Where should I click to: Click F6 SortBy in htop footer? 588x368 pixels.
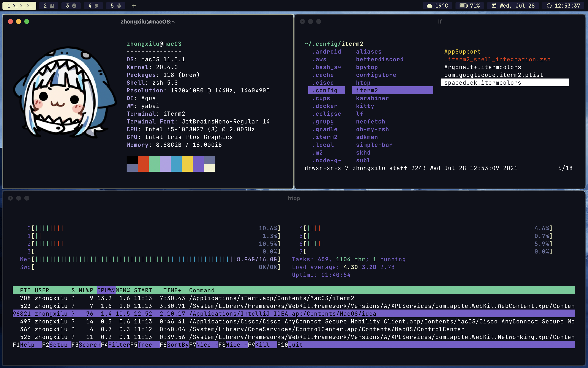pyautogui.click(x=174, y=345)
